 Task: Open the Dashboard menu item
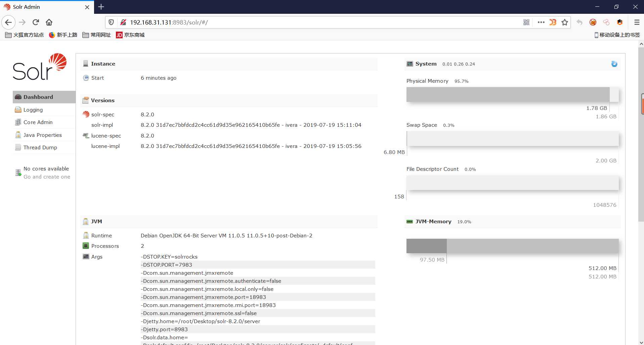tap(44, 97)
